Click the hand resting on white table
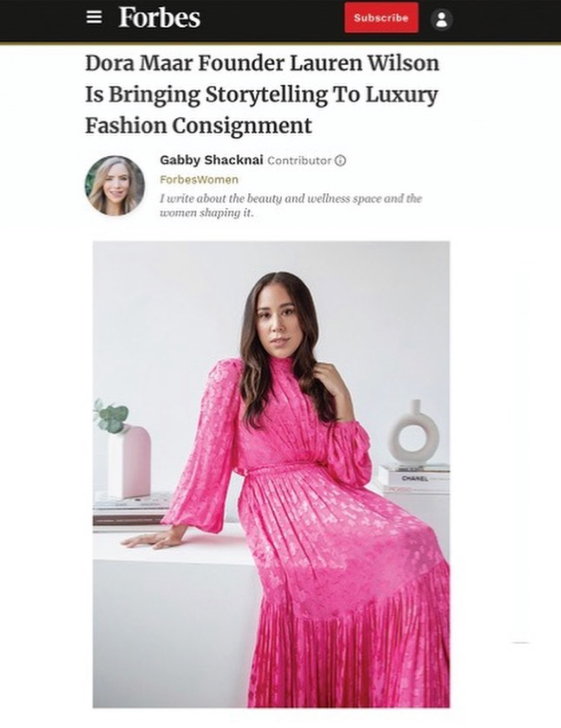Viewport: 561px width, 728px height. point(148,538)
